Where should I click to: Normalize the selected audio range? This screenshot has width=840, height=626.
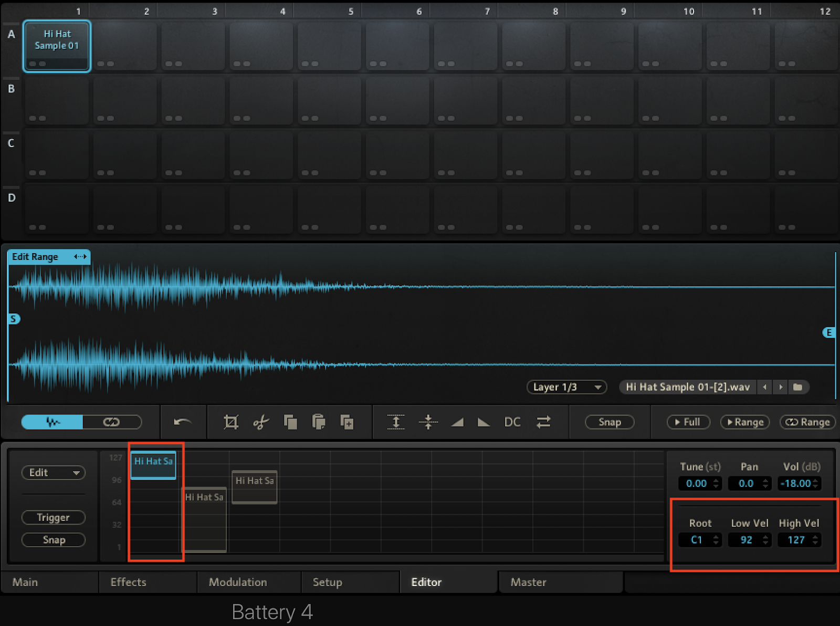396,422
